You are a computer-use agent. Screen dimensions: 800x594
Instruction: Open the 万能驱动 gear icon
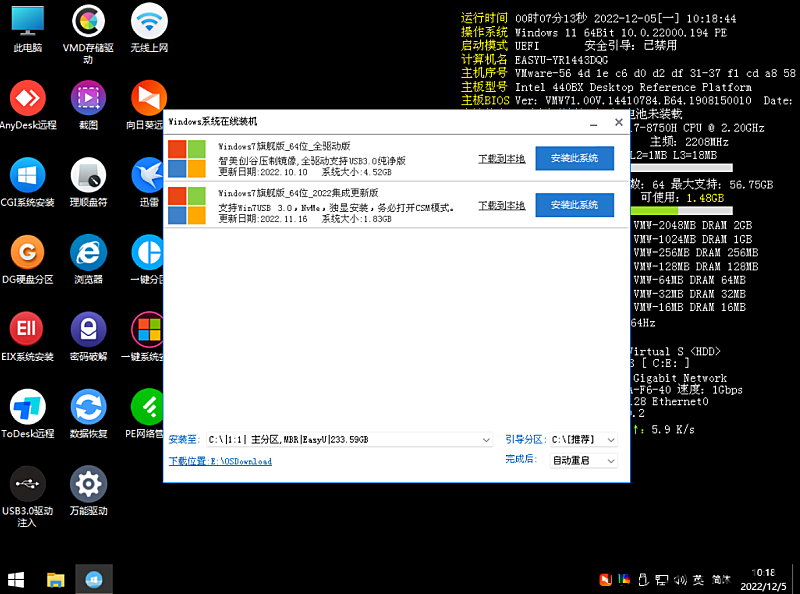pyautogui.click(x=88, y=484)
